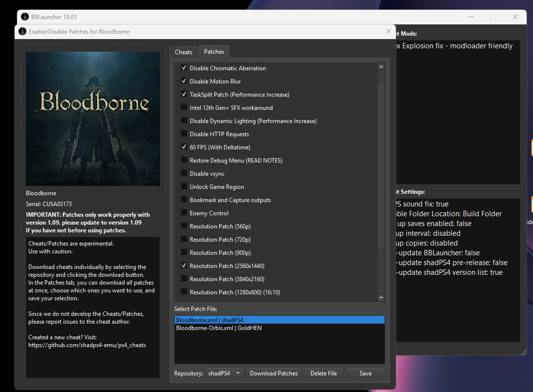Image resolution: width=533 pixels, height=392 pixels.
Task: Open the Repository shadPS4 dropdown
Action: click(225, 373)
